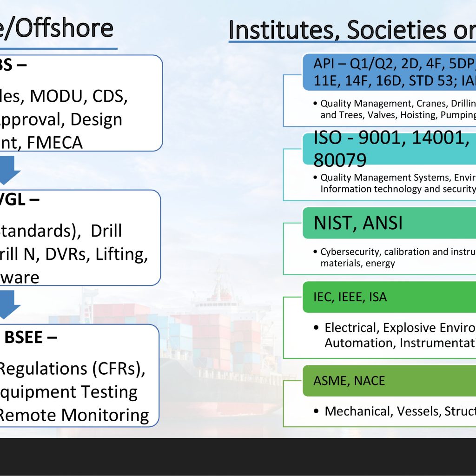The image size is (476, 476).
Task: Click the 'Automation, Instrumentat' text line
Action: coord(400,343)
